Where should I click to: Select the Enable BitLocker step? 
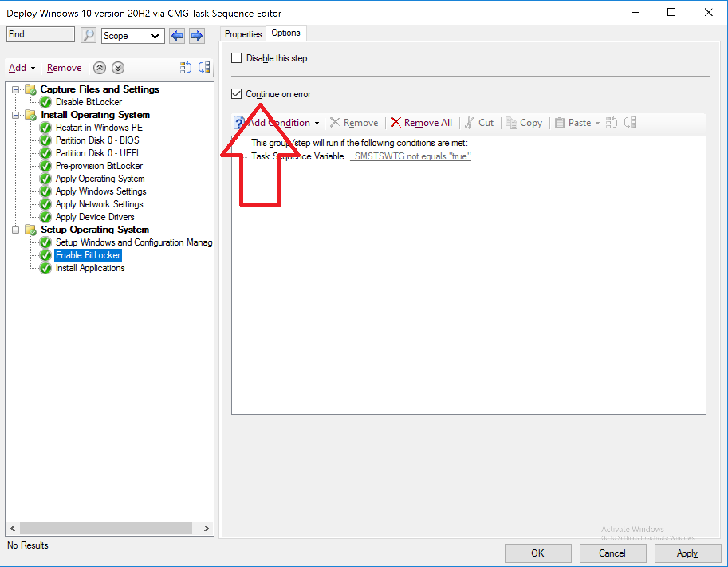click(x=89, y=255)
